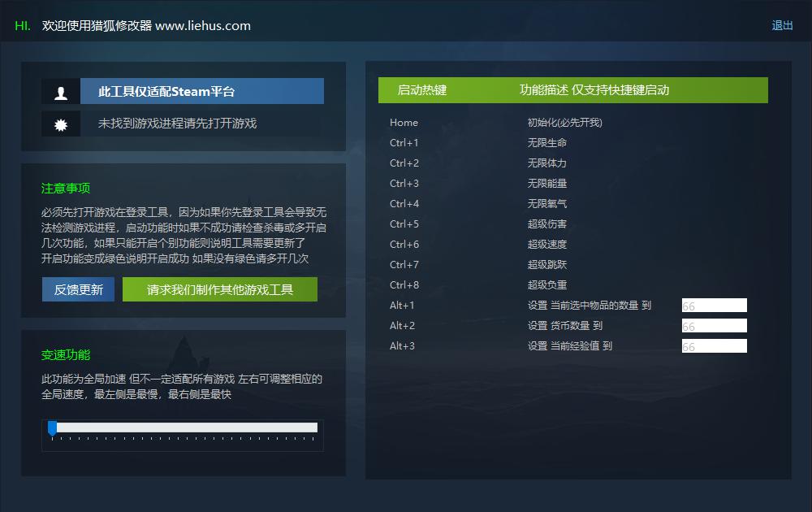Select the 超级速度 function
Viewport: 812px width, 512px height.
click(x=546, y=244)
